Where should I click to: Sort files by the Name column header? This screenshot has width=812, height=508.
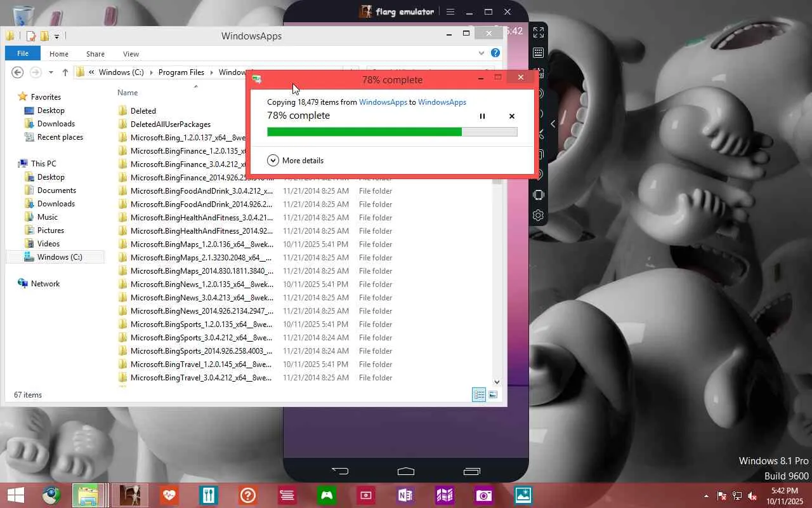pos(128,93)
